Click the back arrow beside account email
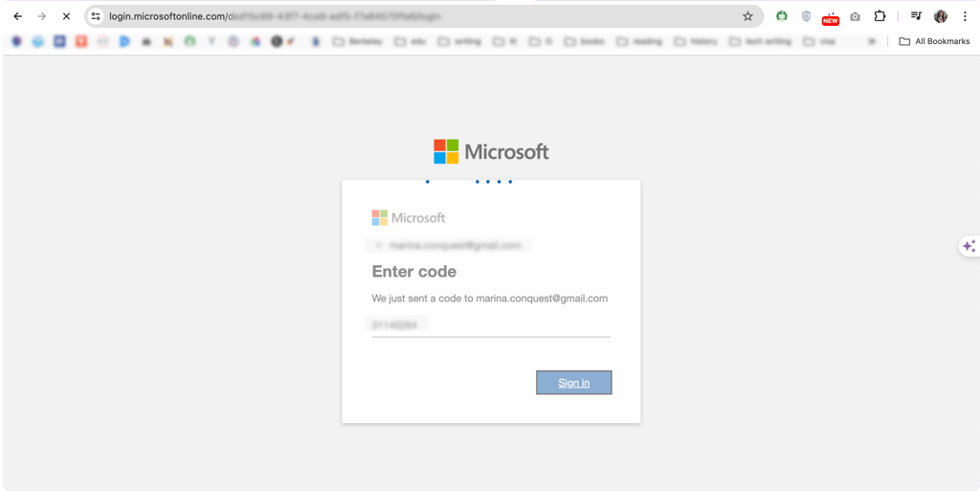Image resolution: width=980 pixels, height=491 pixels. pyautogui.click(x=377, y=245)
